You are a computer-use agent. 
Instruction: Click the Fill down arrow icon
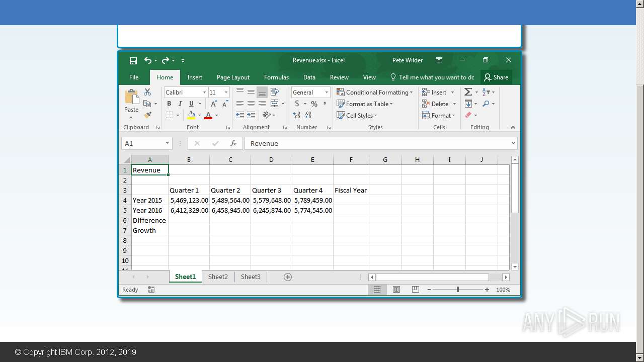[x=468, y=104]
